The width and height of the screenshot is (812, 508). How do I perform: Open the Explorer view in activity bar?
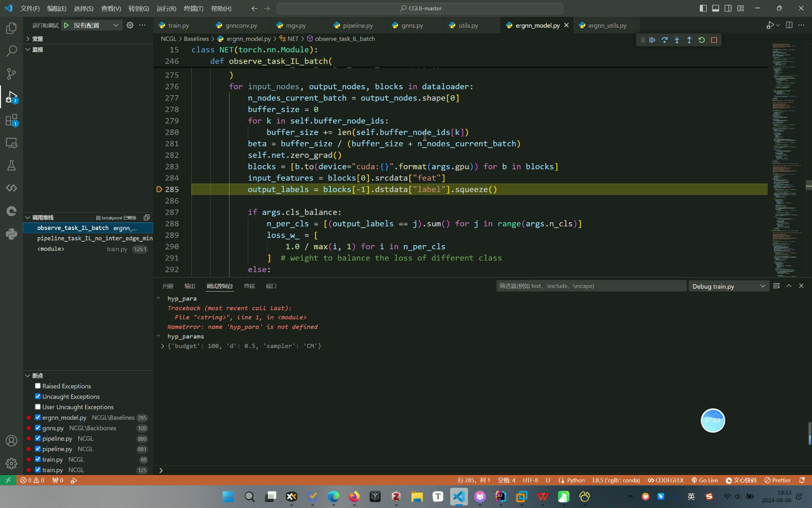11,28
